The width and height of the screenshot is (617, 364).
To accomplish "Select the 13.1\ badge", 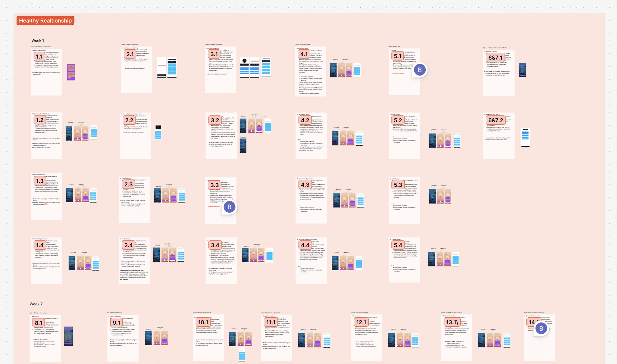I will pyautogui.click(x=452, y=322).
